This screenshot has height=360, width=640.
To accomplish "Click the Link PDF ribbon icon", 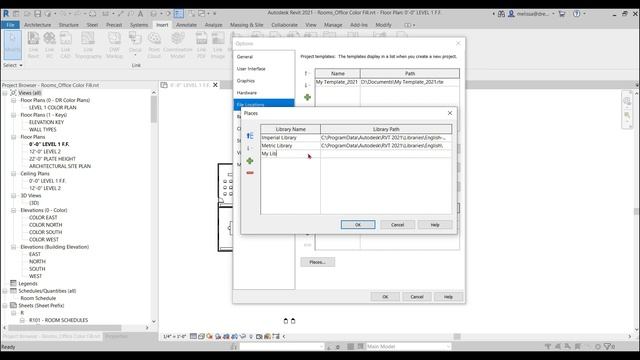I will (x=201, y=45).
